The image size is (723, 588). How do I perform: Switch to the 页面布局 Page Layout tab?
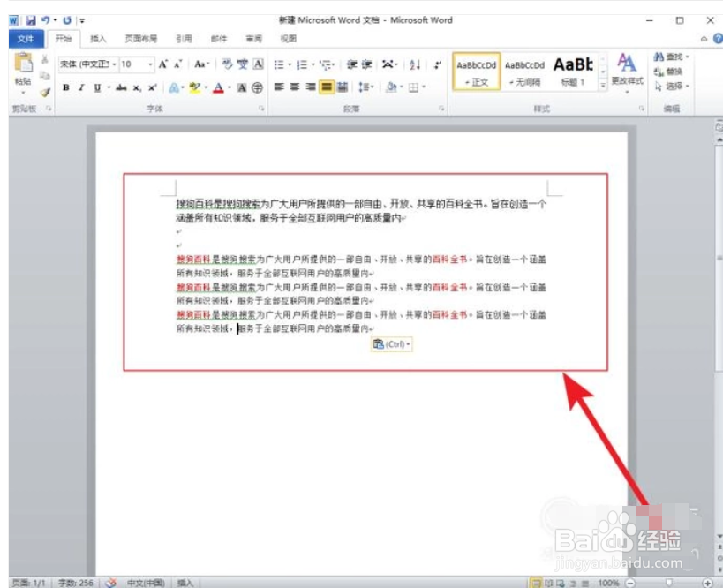[x=141, y=39]
